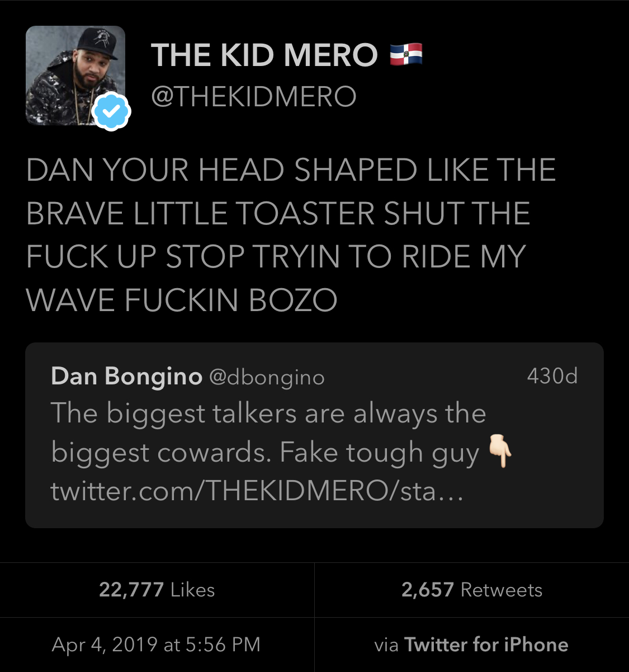This screenshot has width=629, height=672.
Task: View the 2,657 Retweets list
Action: coord(472,590)
